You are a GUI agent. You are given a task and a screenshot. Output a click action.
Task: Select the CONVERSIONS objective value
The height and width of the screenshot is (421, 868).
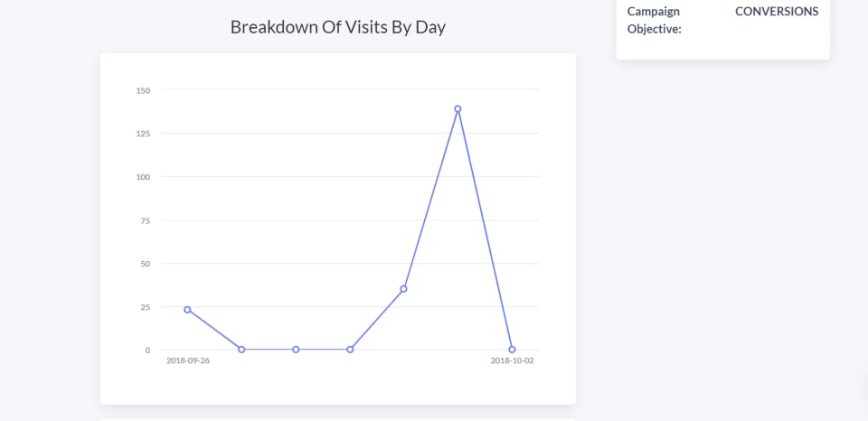coord(777,12)
